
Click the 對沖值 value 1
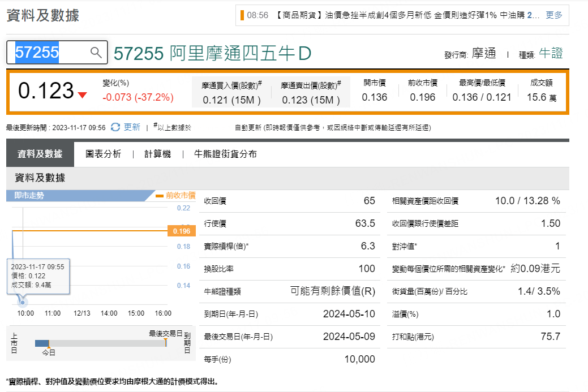click(x=557, y=246)
